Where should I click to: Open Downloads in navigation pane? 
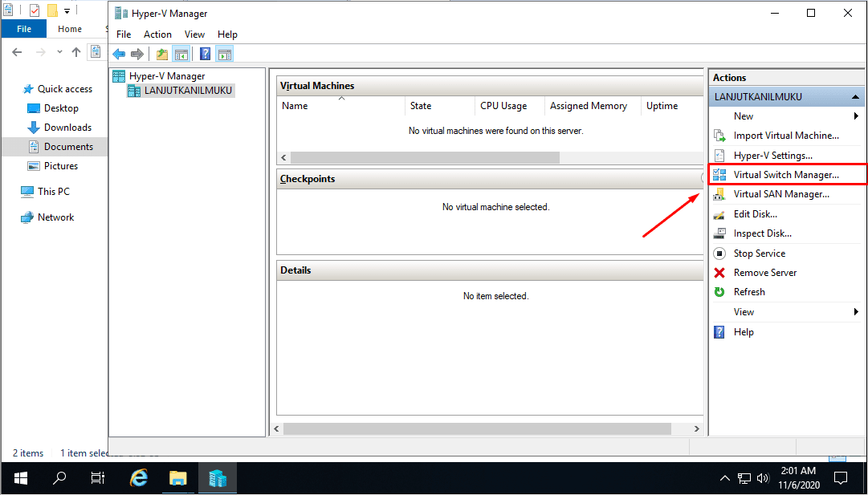point(67,128)
